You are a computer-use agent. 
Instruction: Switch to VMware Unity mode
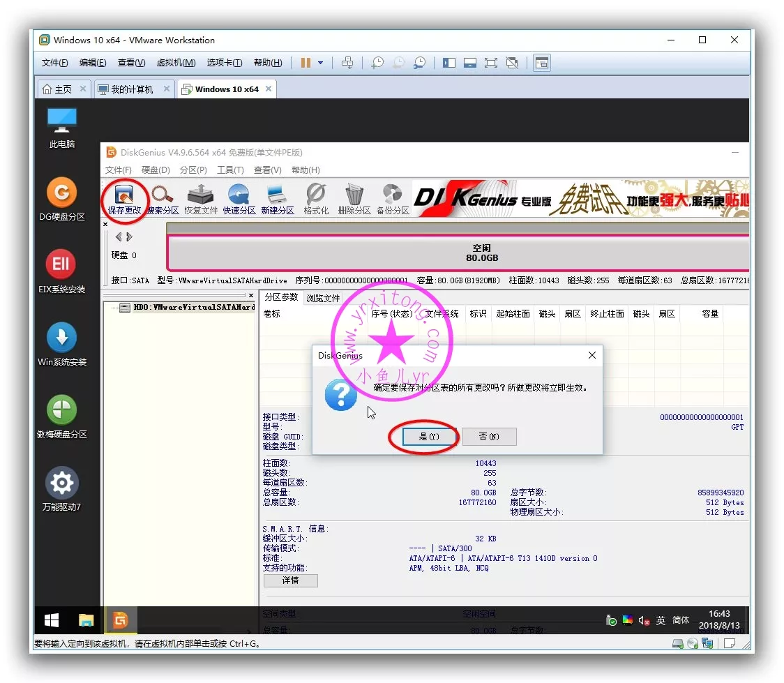coord(512,63)
